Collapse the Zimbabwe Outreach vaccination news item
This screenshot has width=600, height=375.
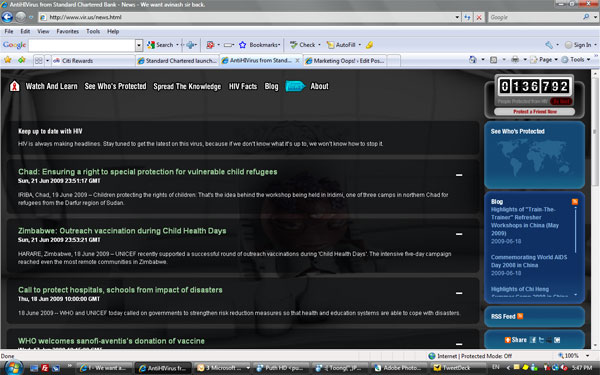(459, 234)
